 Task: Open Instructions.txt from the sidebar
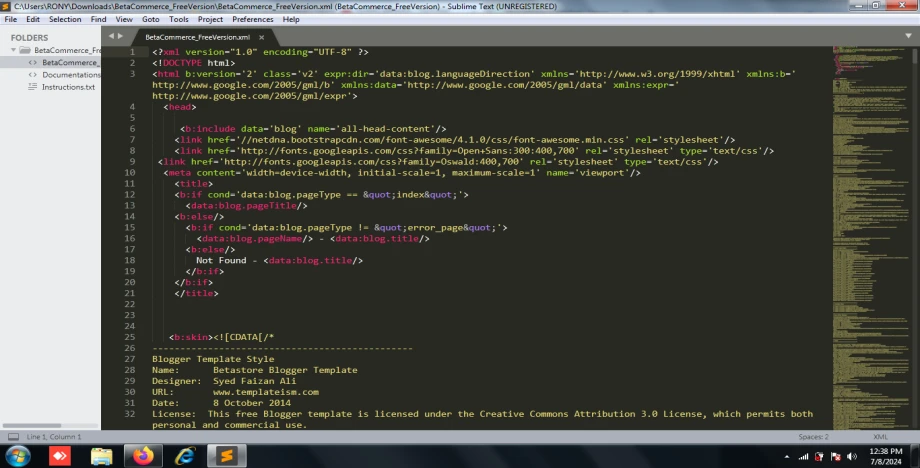click(x=68, y=87)
